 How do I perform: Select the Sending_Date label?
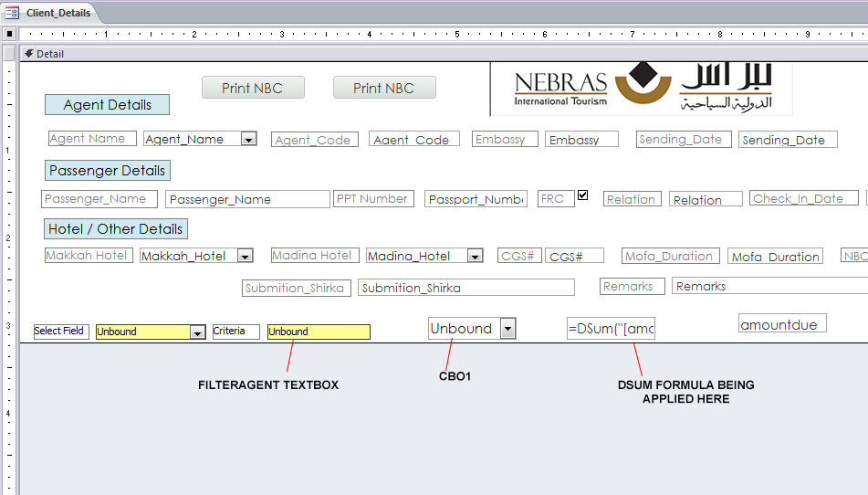(684, 139)
